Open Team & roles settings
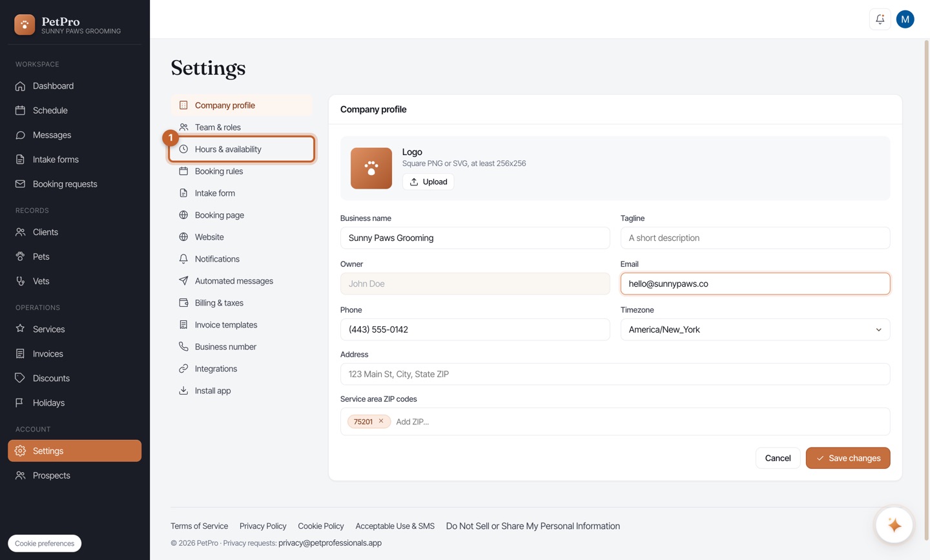The image size is (930, 560). click(x=242, y=127)
